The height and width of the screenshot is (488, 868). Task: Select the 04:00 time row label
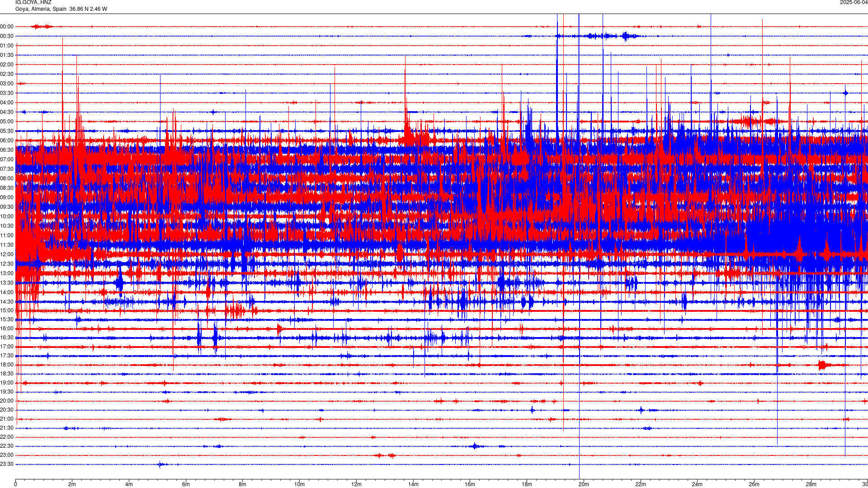[7, 103]
